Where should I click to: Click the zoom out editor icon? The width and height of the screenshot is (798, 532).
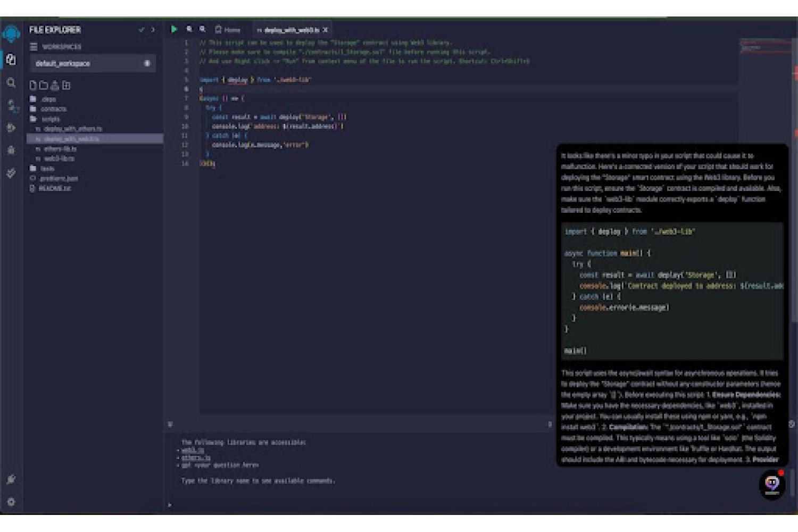189,29
